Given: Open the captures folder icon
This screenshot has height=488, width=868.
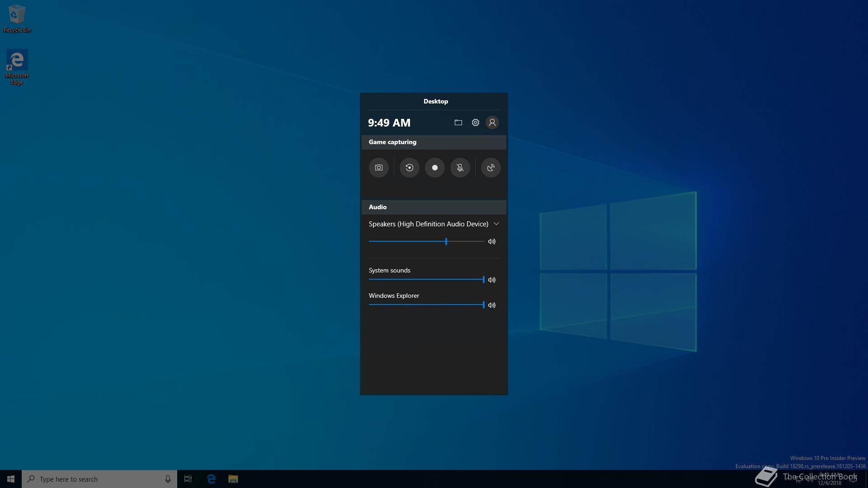Looking at the screenshot, I should point(458,122).
